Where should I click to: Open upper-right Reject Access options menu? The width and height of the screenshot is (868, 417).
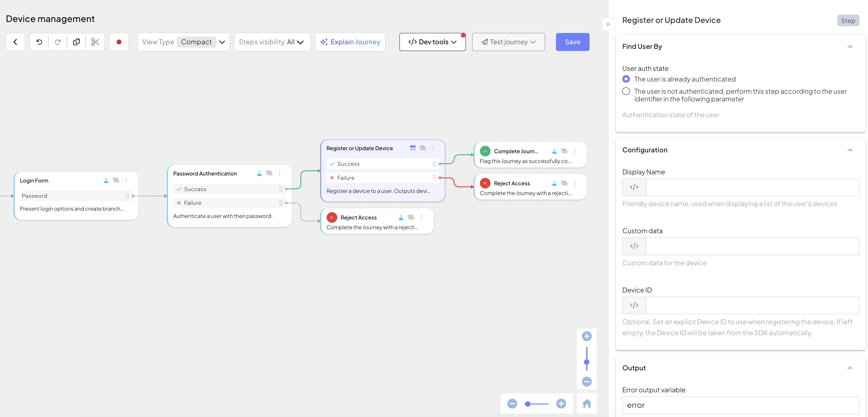pyautogui.click(x=575, y=183)
